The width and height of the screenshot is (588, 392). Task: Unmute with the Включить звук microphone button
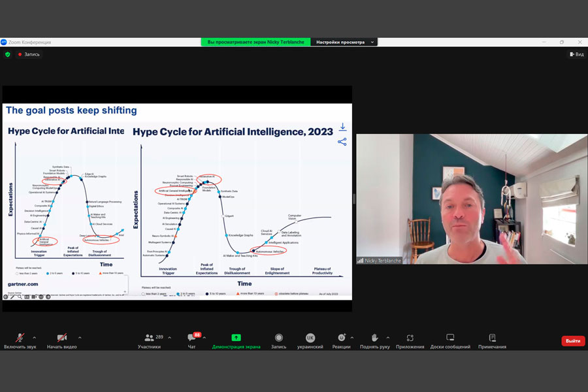[x=20, y=341]
